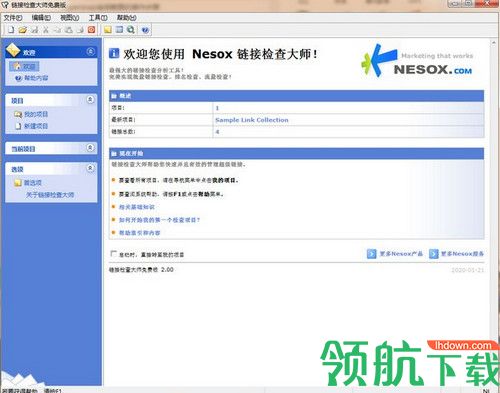500x393 pixels.
Task: Click the red circular Stop toolbar icon
Action: (x=91, y=30)
